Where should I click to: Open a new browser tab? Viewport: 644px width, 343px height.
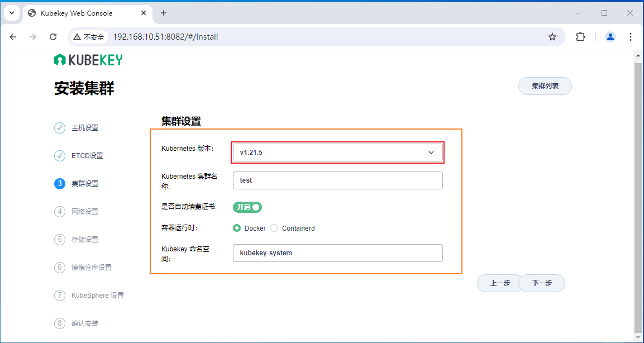tap(164, 13)
